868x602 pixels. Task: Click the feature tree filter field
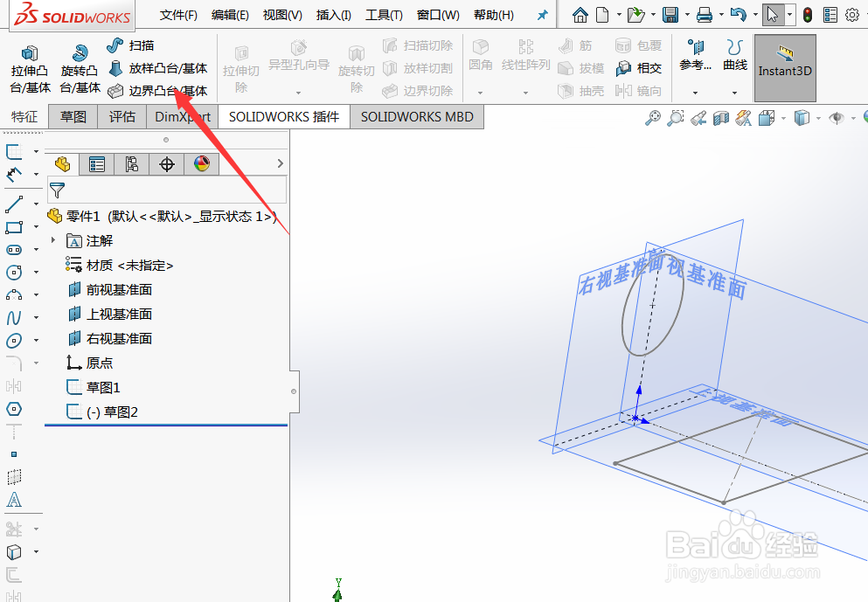pos(167,190)
